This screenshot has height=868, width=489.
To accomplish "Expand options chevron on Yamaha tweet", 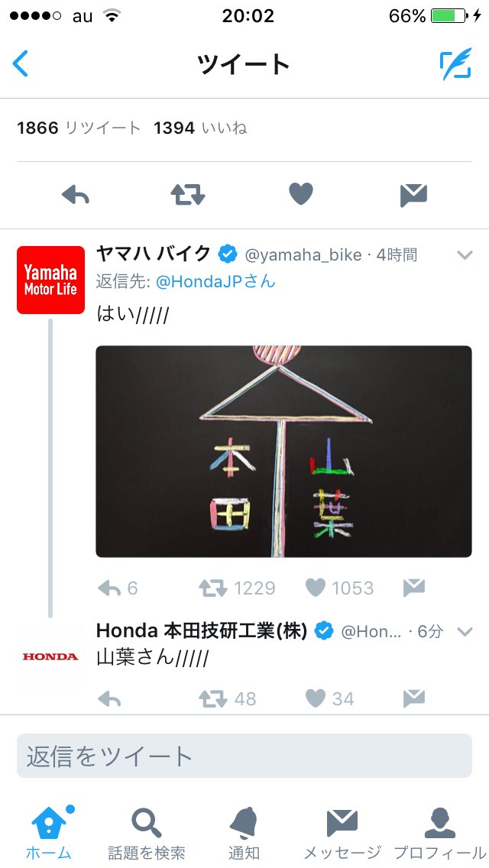I will [465, 254].
